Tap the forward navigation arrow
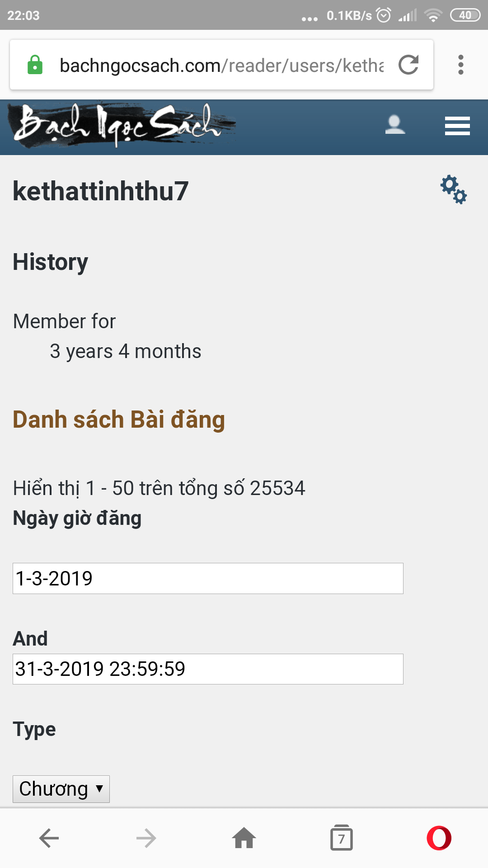Image resolution: width=488 pixels, height=868 pixels. pyautogui.click(x=146, y=837)
